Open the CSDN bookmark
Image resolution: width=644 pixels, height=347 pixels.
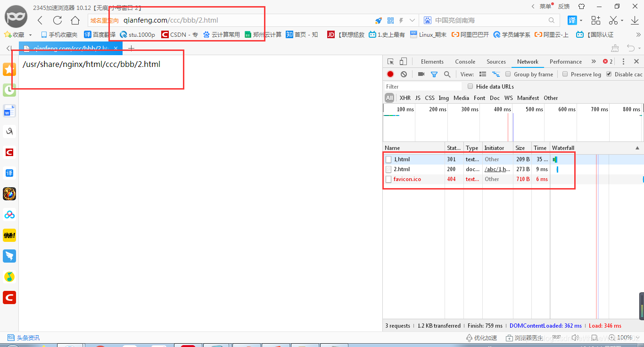coord(179,34)
